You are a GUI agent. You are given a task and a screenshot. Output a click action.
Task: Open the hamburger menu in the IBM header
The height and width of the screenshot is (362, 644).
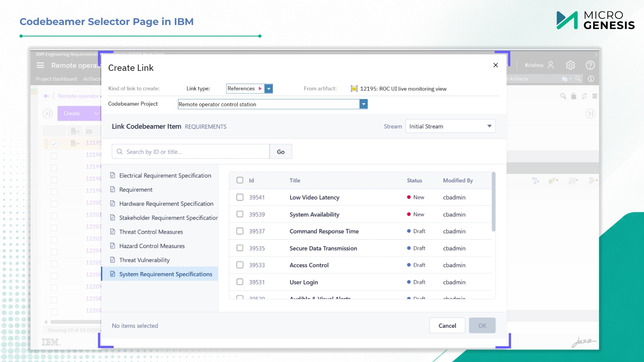pyautogui.click(x=40, y=65)
